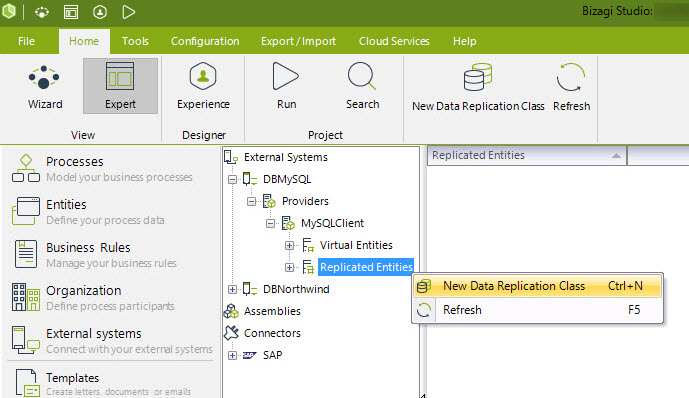This screenshot has height=398, width=689.
Task: Select the Providers node
Action: point(305,201)
